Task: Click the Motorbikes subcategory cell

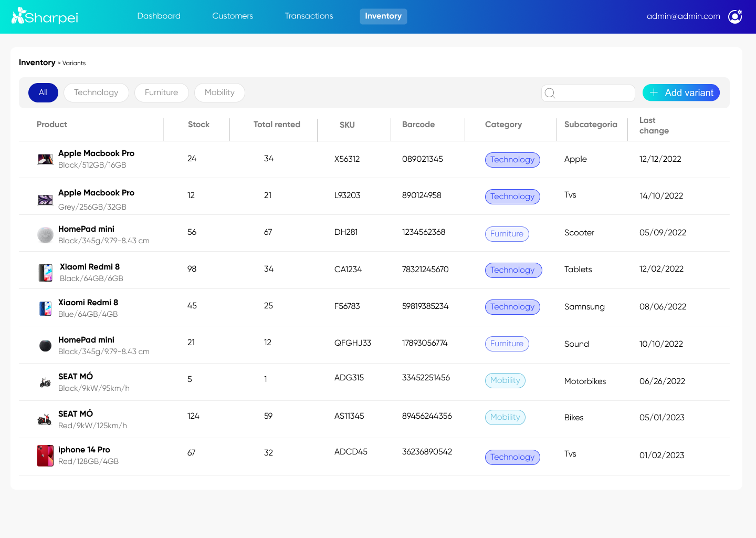Action: [x=585, y=381]
